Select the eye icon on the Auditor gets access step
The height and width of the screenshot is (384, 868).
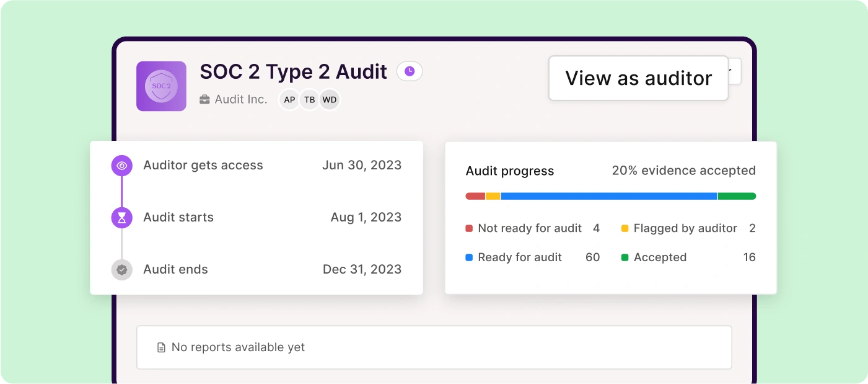[121, 166]
